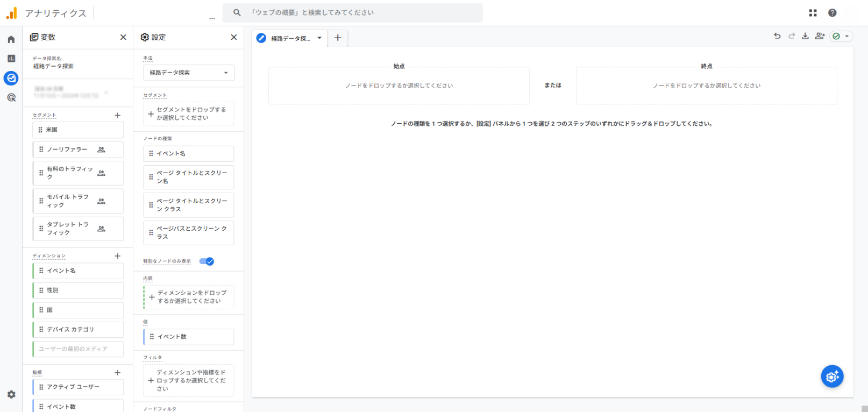The width and height of the screenshot is (868, 412).
Task: Click the floating blue insights gear button
Action: tap(832, 377)
